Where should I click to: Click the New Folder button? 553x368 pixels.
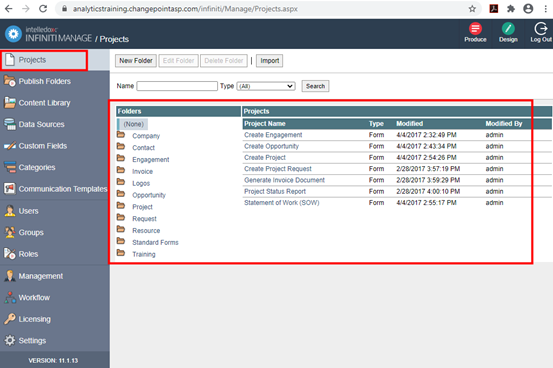pyautogui.click(x=136, y=61)
